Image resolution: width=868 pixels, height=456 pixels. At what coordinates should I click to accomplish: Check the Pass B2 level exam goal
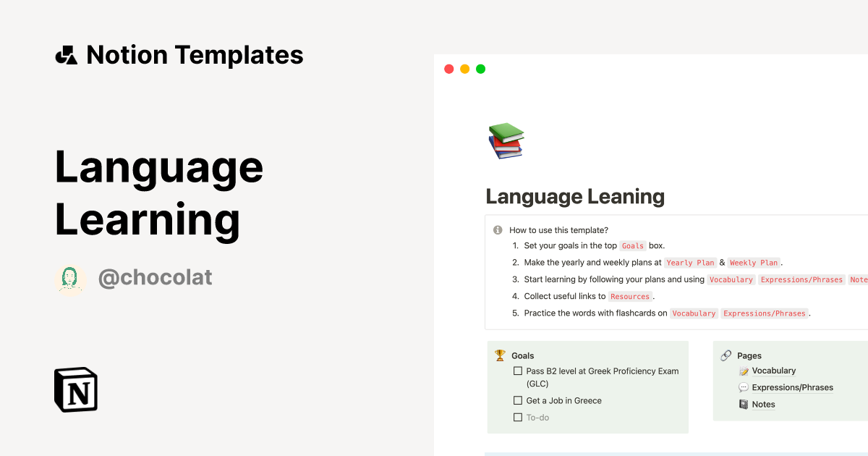[518, 371]
